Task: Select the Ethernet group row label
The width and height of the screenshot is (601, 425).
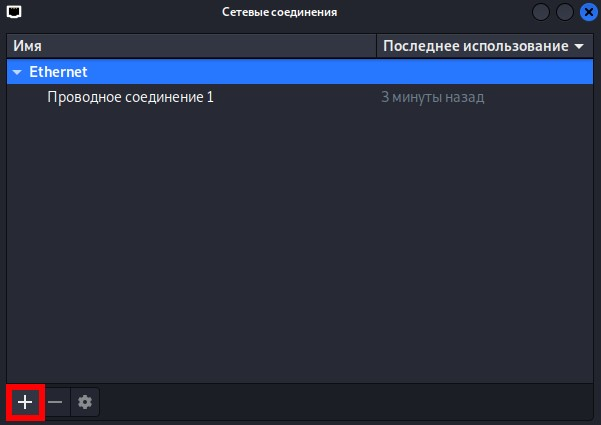Action: 58,72
